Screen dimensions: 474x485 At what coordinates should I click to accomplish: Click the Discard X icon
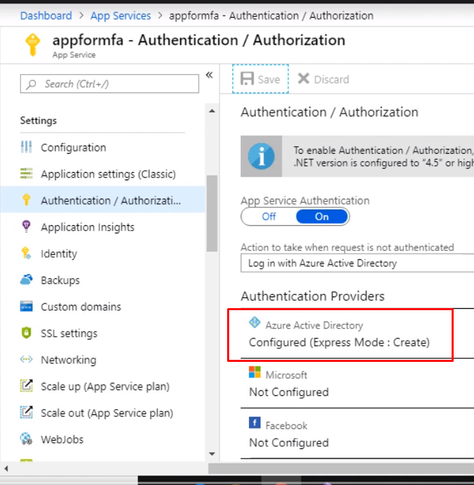[303, 79]
